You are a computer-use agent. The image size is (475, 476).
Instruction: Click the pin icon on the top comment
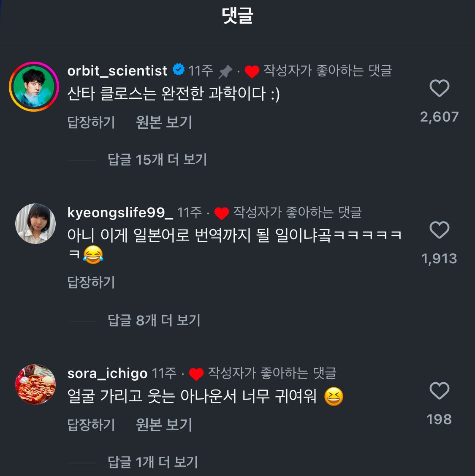pos(225,72)
